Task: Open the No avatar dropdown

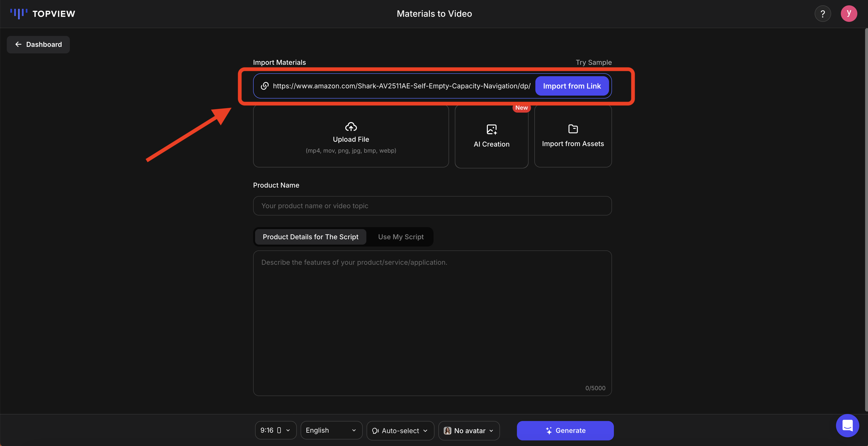Action: coord(469,430)
